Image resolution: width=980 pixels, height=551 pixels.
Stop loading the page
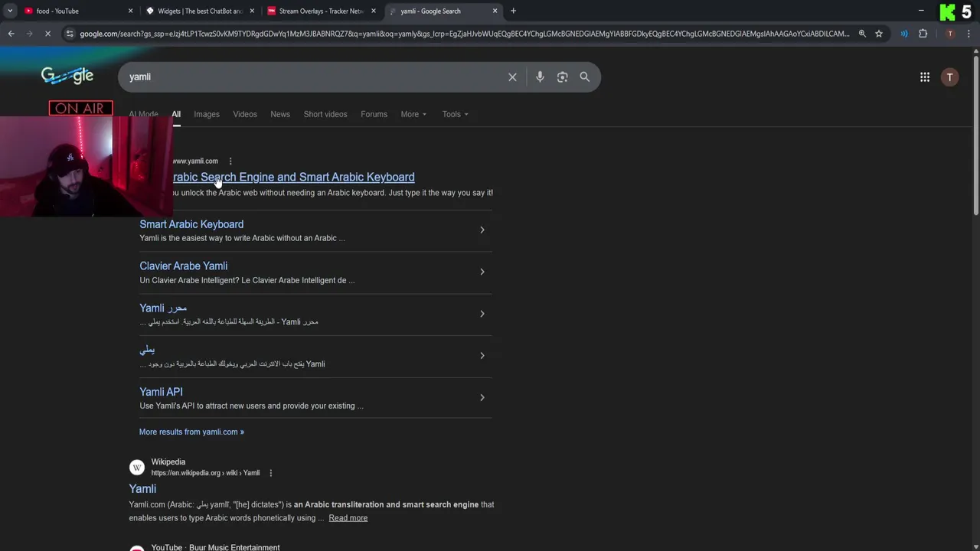47,34
